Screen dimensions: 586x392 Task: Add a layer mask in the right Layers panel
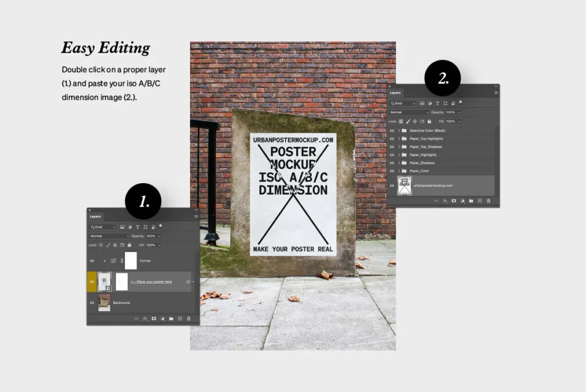(x=453, y=201)
